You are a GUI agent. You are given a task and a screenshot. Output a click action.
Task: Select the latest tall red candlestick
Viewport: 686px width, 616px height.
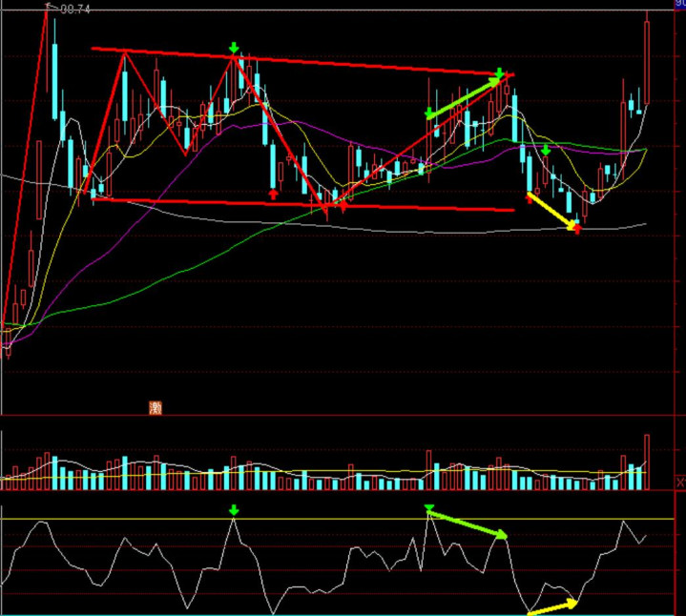[647, 63]
